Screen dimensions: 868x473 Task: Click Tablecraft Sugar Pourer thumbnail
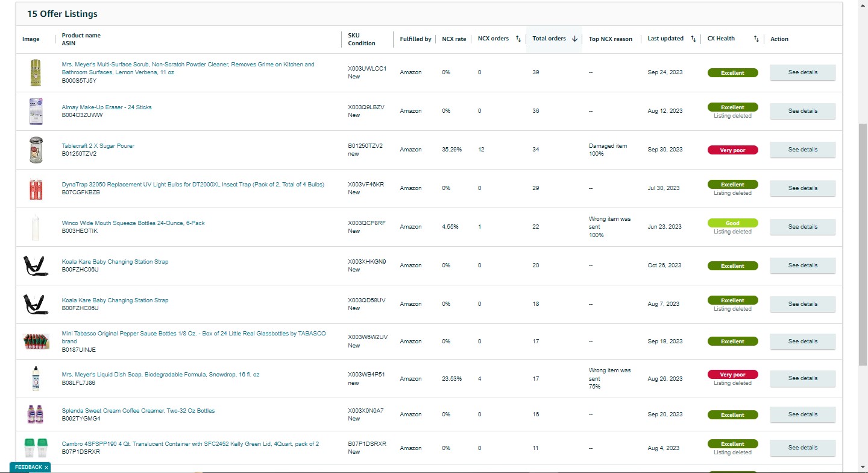[x=36, y=150]
